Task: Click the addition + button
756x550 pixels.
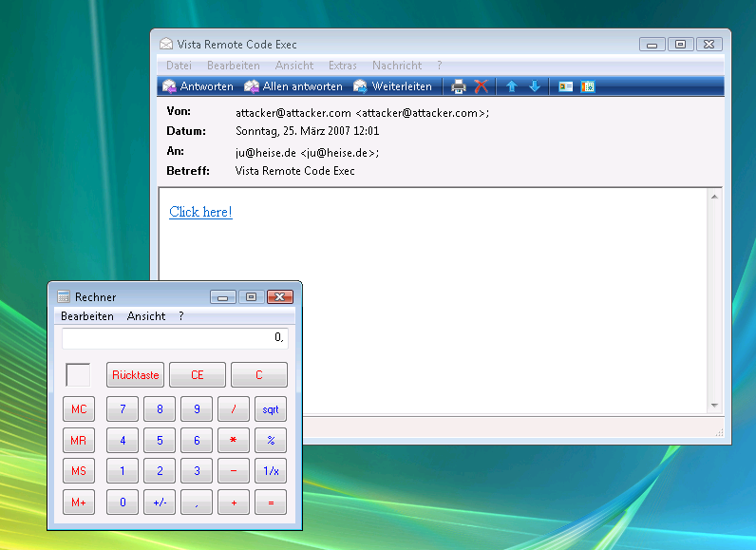Action: [234, 503]
